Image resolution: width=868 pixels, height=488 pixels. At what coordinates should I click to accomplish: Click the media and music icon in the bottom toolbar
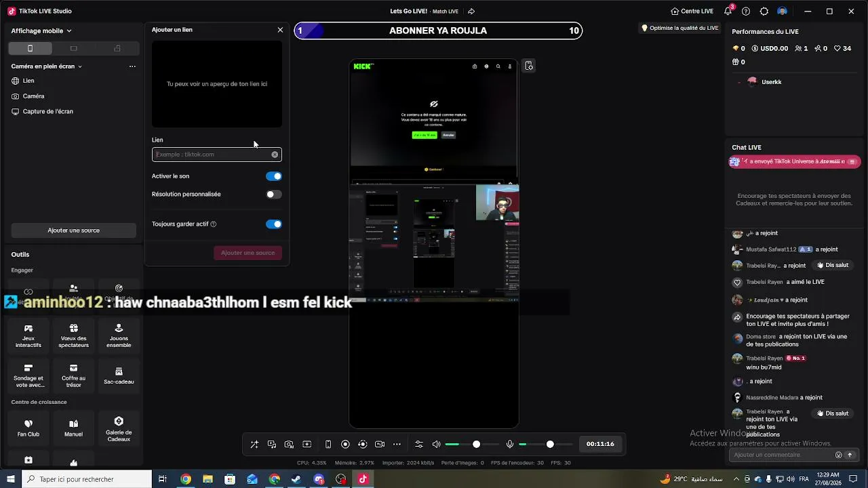[272, 445]
